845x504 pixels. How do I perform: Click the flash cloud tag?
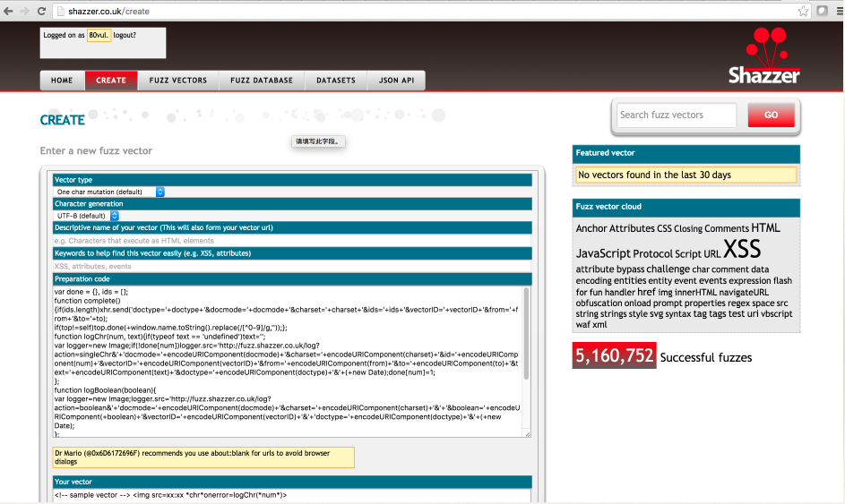tap(782, 280)
